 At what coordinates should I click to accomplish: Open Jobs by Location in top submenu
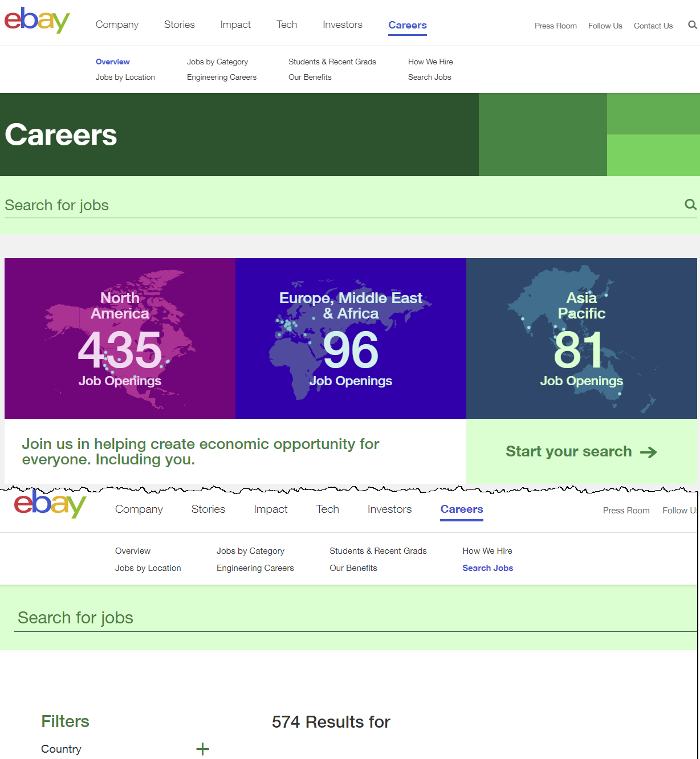coord(125,77)
